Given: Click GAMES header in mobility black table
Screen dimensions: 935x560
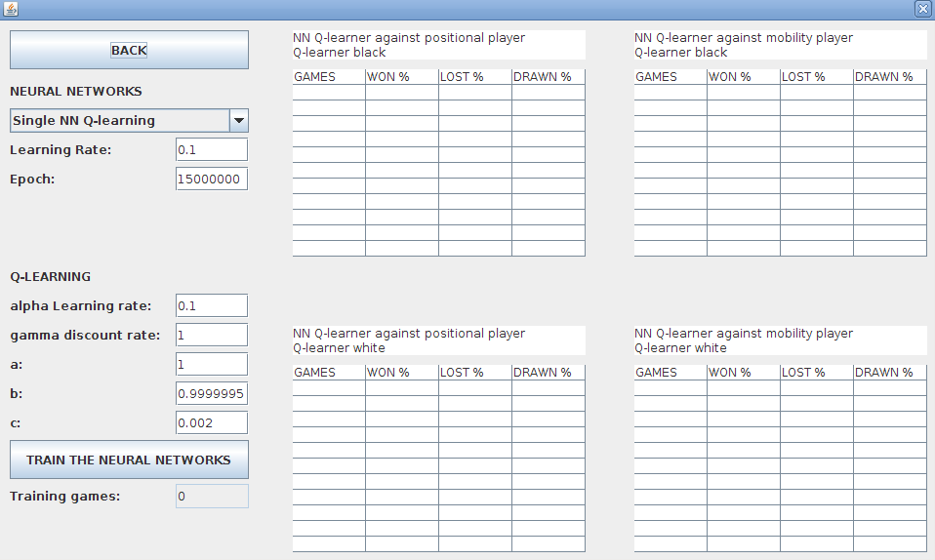Looking at the screenshot, I should pyautogui.click(x=671, y=77).
